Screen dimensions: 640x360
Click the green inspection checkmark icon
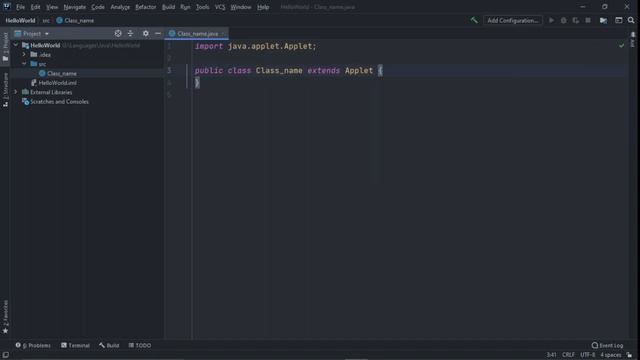pos(621,46)
